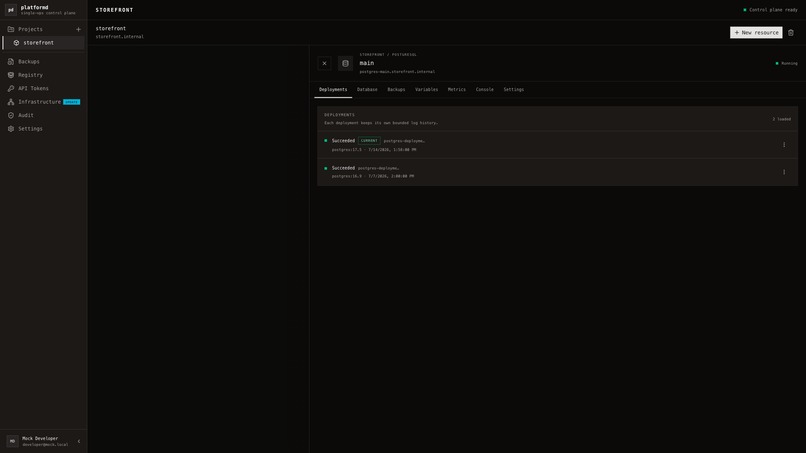Click the 'storefront.internal' domain text
Screen dimensions: 806x453
point(120,37)
